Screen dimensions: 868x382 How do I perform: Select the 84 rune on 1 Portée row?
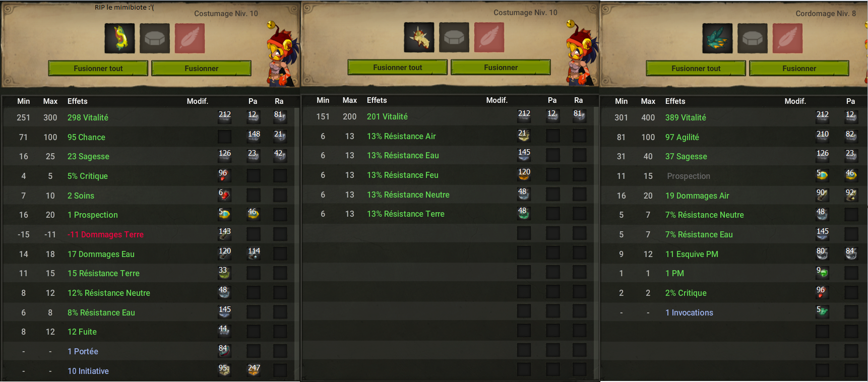[224, 351]
